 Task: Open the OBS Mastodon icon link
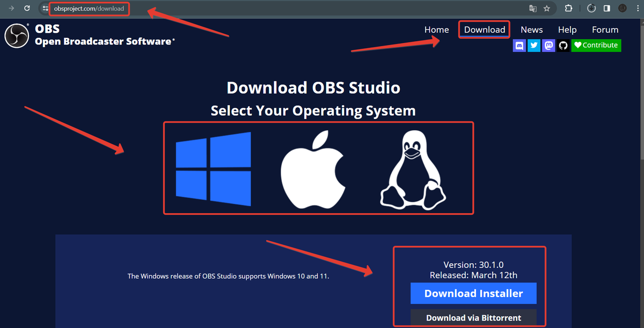click(x=548, y=46)
